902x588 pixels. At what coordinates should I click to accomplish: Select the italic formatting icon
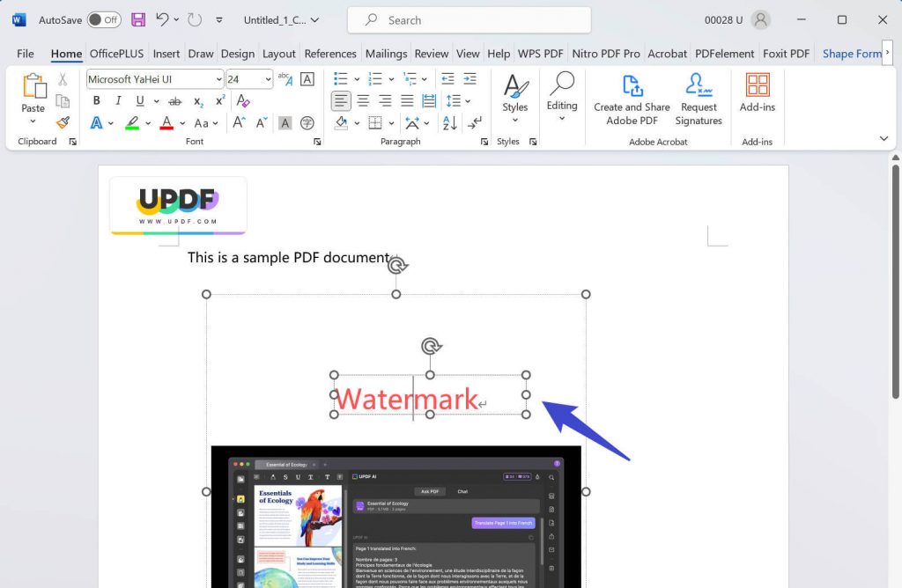pyautogui.click(x=118, y=100)
